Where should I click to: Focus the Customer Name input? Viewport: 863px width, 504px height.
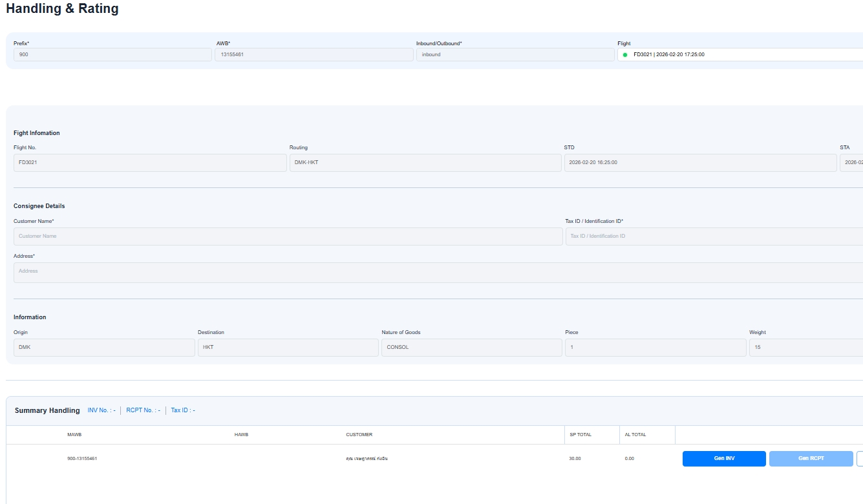(x=288, y=236)
